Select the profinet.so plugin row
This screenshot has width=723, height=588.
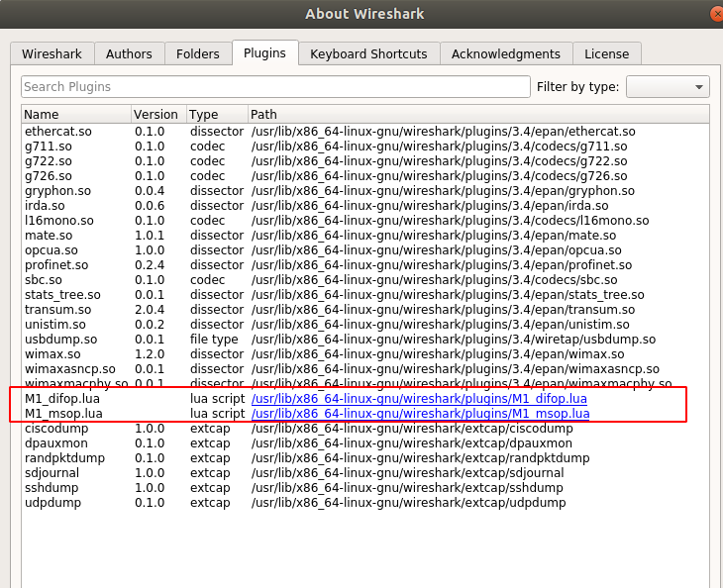point(365,265)
